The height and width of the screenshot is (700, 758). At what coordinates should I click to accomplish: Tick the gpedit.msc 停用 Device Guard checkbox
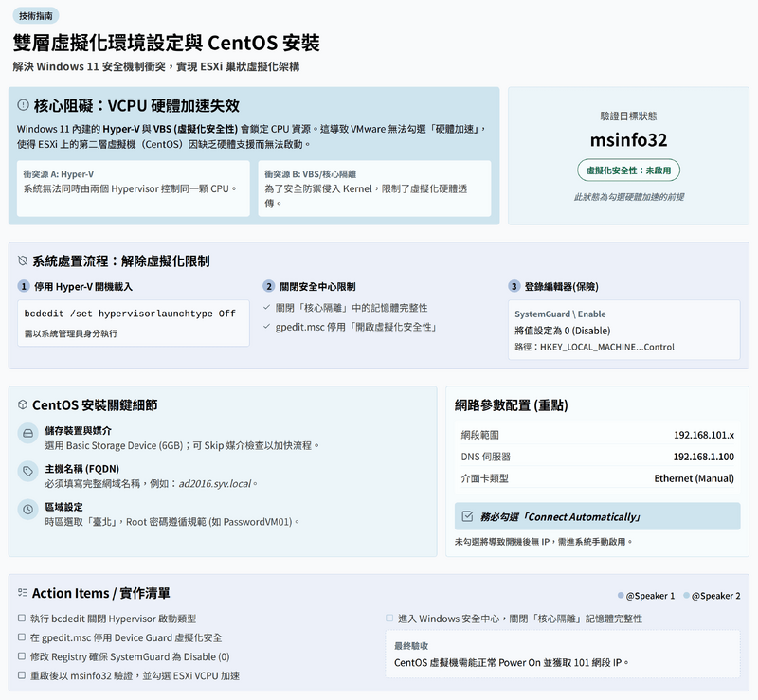coord(22,637)
